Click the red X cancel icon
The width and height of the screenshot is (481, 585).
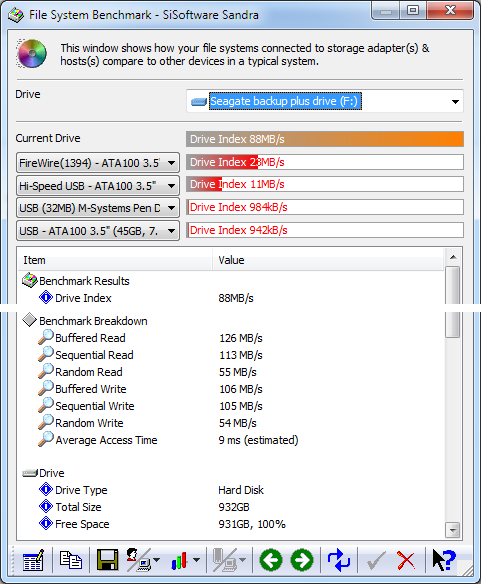point(406,560)
